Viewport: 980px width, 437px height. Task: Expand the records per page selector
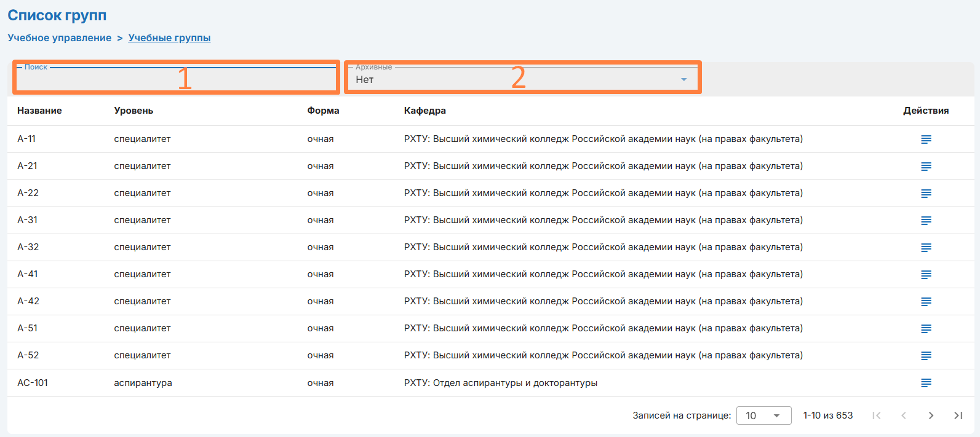763,415
